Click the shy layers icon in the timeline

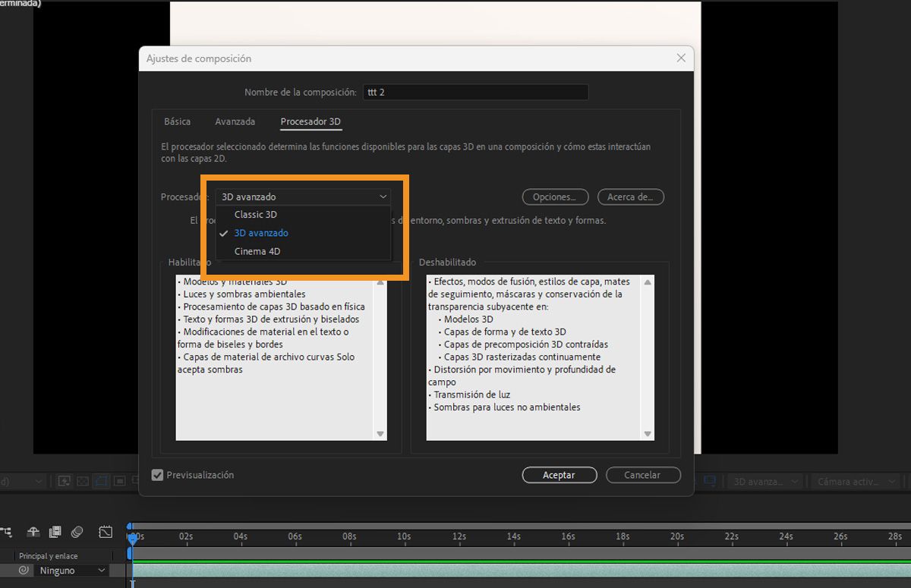click(x=33, y=531)
